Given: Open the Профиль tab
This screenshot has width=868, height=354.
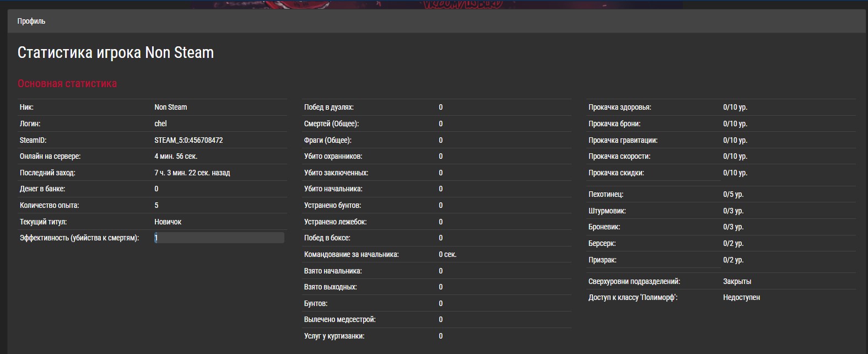Looking at the screenshot, I should click(31, 21).
